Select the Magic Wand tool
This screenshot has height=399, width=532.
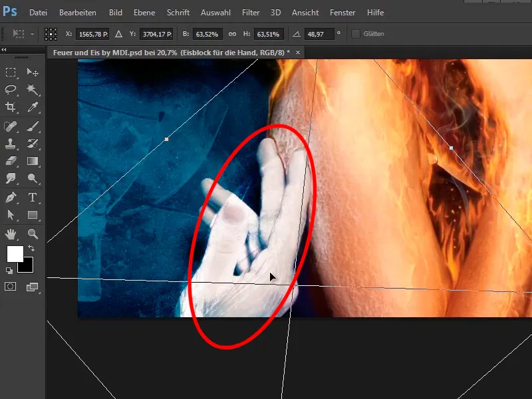tap(33, 90)
